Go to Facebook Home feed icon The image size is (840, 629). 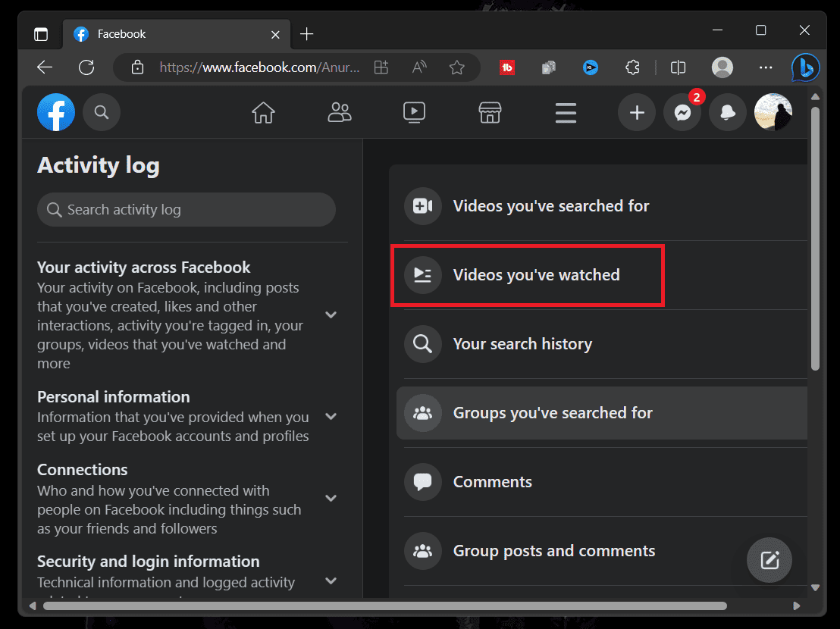(x=263, y=112)
